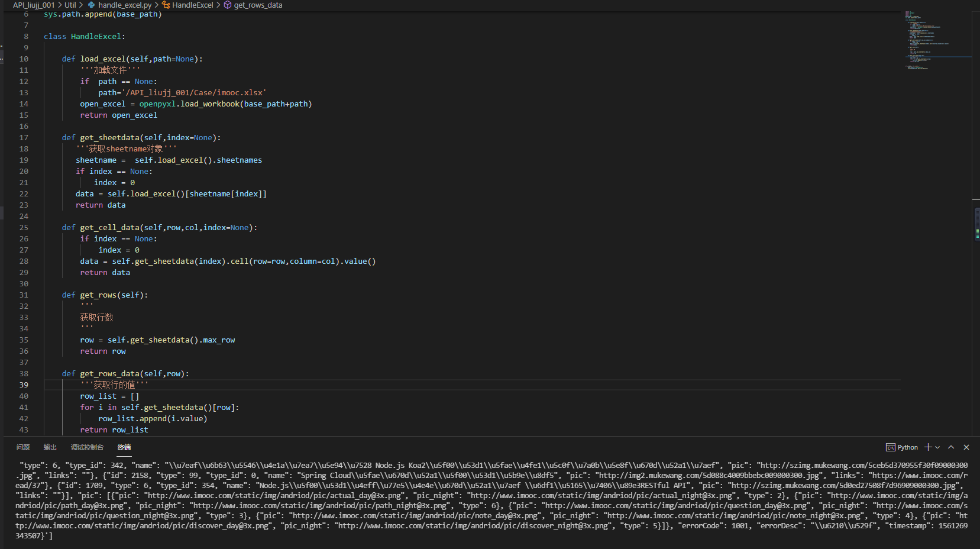Click 'class HandleExcel:' line
Screen dimensions: 980x549
(85, 36)
